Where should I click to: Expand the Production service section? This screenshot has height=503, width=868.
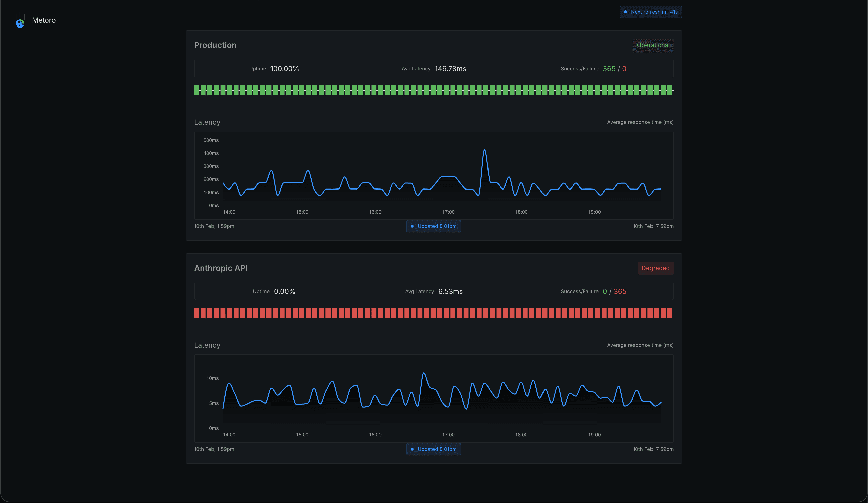tap(215, 45)
